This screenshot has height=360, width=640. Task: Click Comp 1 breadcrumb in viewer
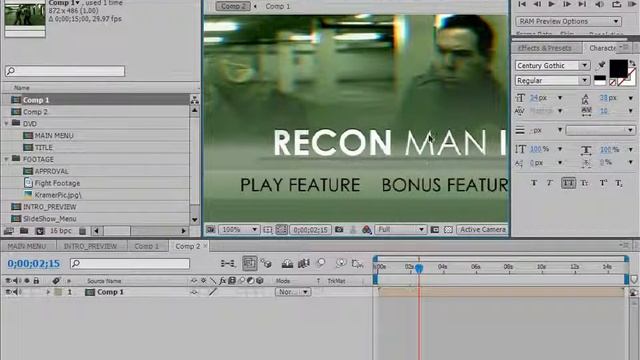coord(278,6)
